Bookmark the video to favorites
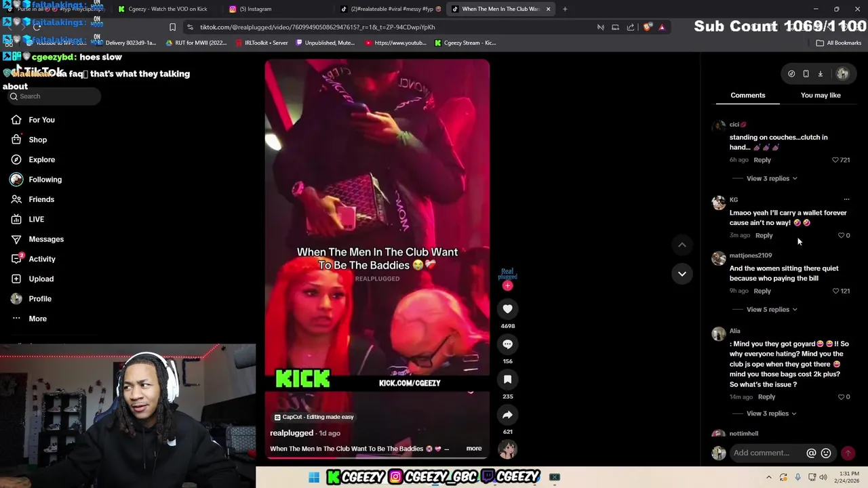The image size is (868, 488). (507, 380)
